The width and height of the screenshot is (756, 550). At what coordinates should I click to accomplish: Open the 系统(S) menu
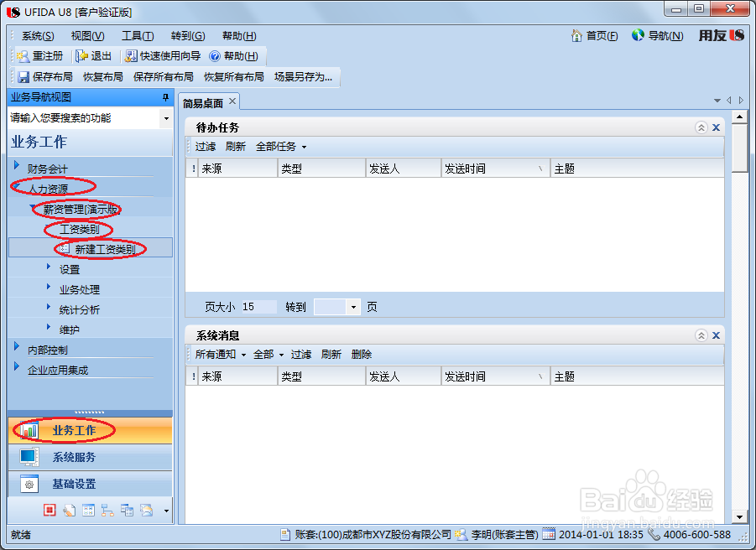(38, 36)
